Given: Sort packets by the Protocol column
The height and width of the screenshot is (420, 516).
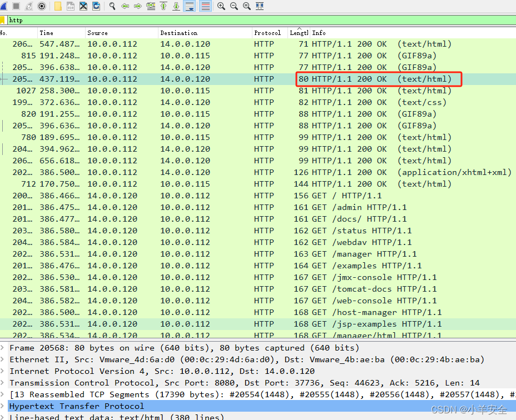Looking at the screenshot, I should point(267,33).
